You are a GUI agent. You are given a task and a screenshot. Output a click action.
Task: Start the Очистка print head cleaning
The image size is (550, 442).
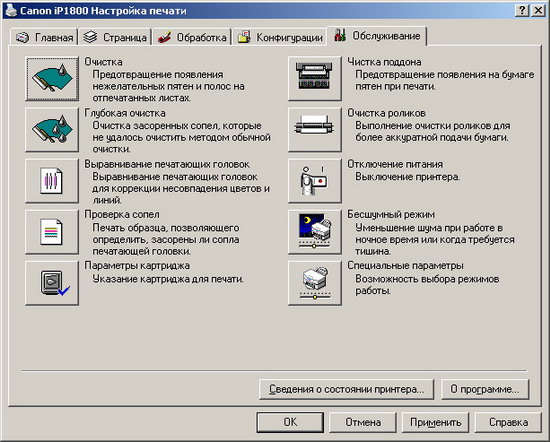pos(52,79)
